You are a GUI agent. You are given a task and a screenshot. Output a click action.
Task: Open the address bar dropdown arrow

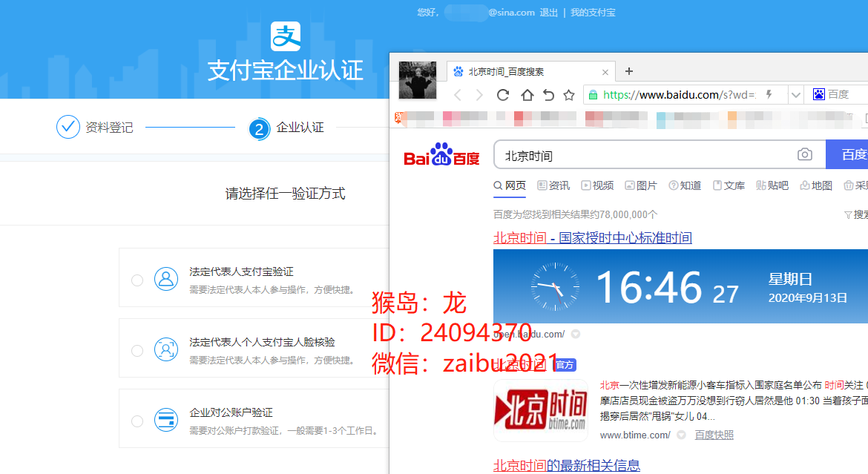pyautogui.click(x=796, y=95)
